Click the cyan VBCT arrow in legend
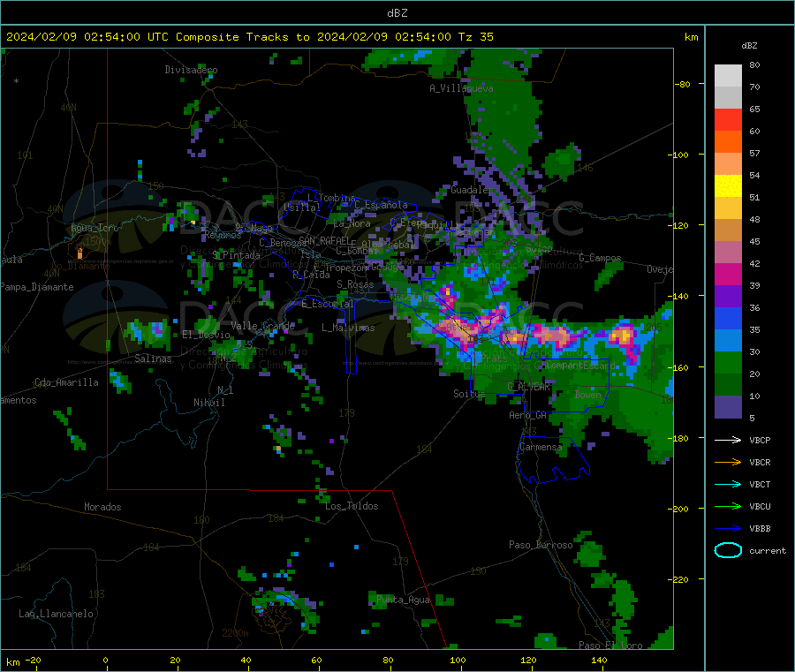The image size is (795, 672). coord(728,484)
